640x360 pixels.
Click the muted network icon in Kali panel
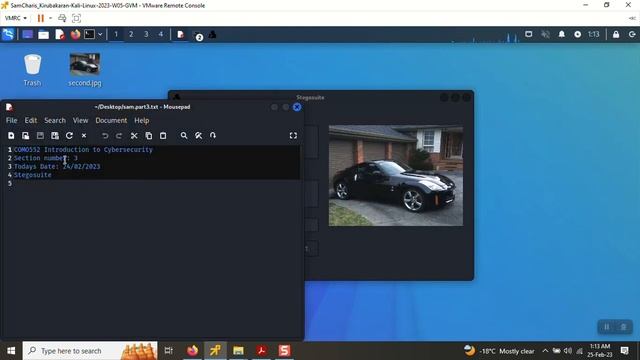[x=545, y=34]
